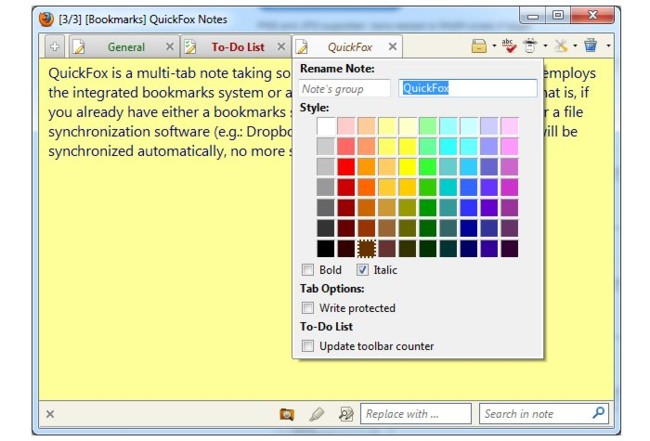Click the snowman toolbar icon

coord(530,46)
